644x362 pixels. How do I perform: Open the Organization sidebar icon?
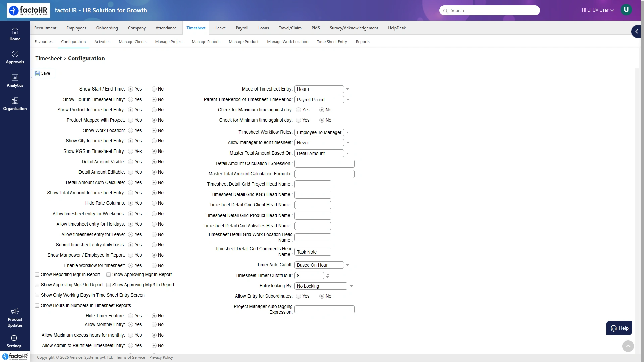tap(15, 104)
